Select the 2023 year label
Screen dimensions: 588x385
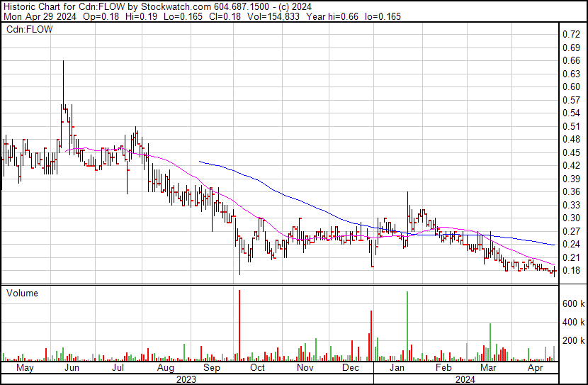coord(186,379)
